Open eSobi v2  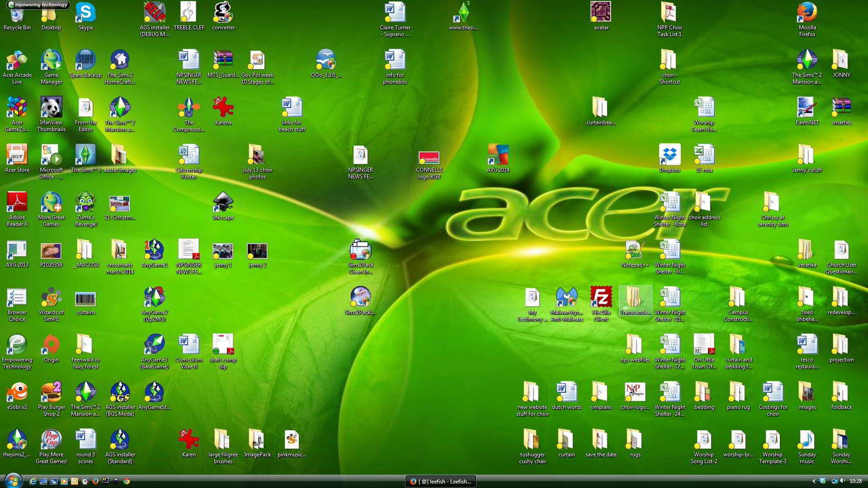17,395
